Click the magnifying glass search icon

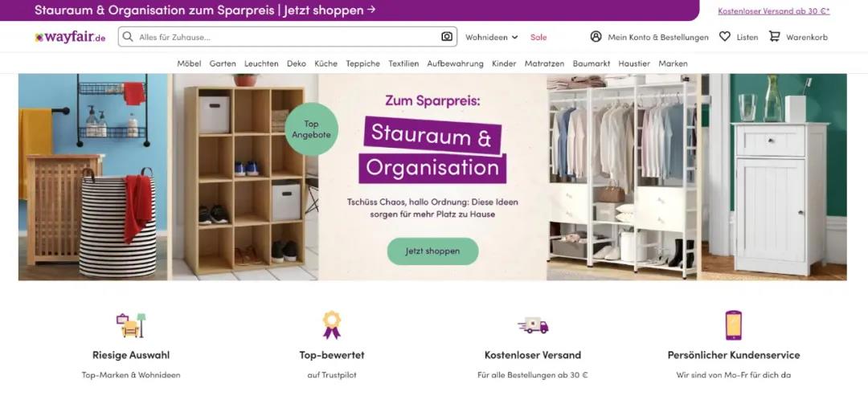[x=128, y=37]
